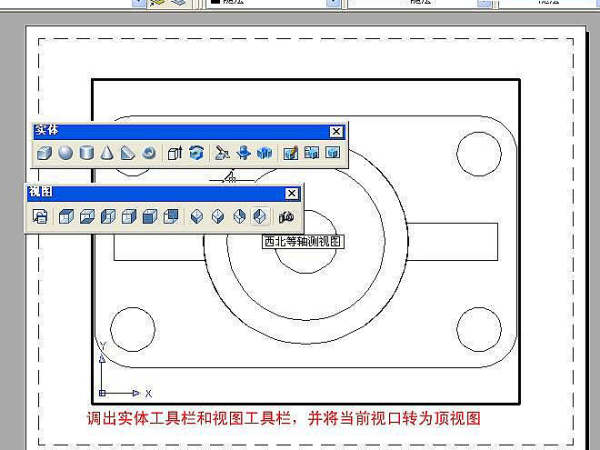The image size is (600, 450).
Task: Switch to Top view
Action: click(66, 217)
